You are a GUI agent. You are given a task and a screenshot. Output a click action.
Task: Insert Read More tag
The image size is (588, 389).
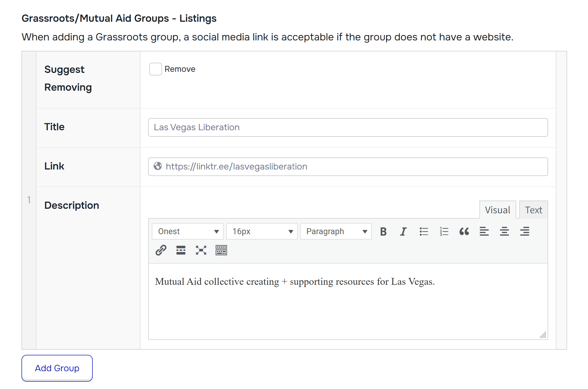[181, 250]
